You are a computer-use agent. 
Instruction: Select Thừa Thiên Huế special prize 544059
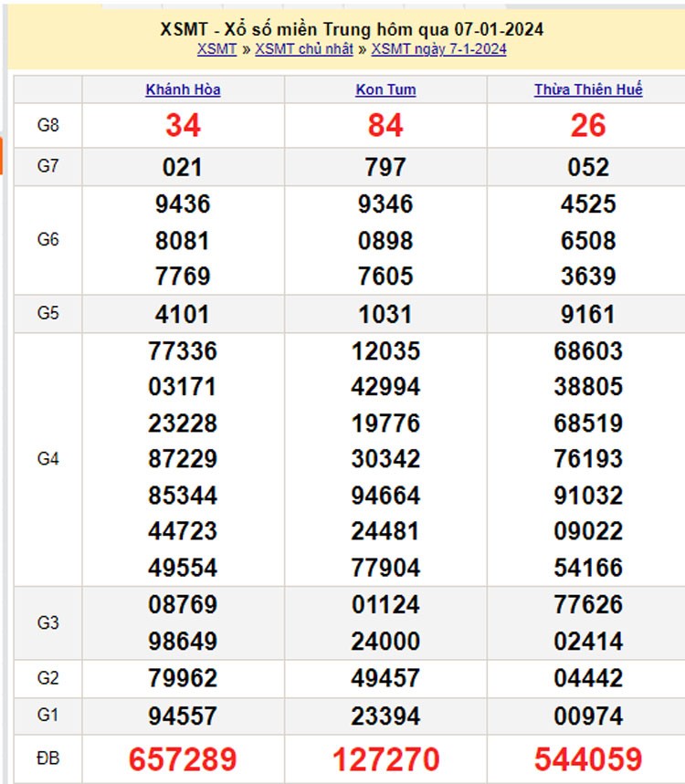point(588,758)
